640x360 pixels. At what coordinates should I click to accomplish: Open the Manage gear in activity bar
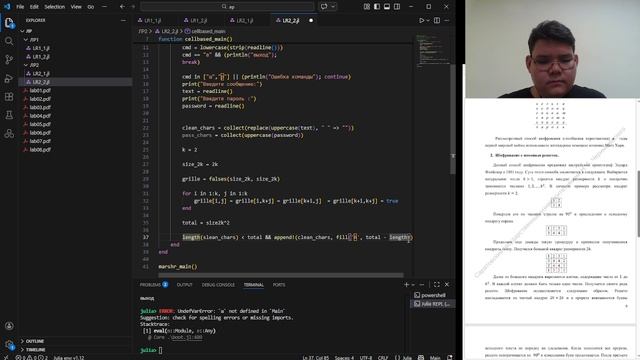pos(9,344)
